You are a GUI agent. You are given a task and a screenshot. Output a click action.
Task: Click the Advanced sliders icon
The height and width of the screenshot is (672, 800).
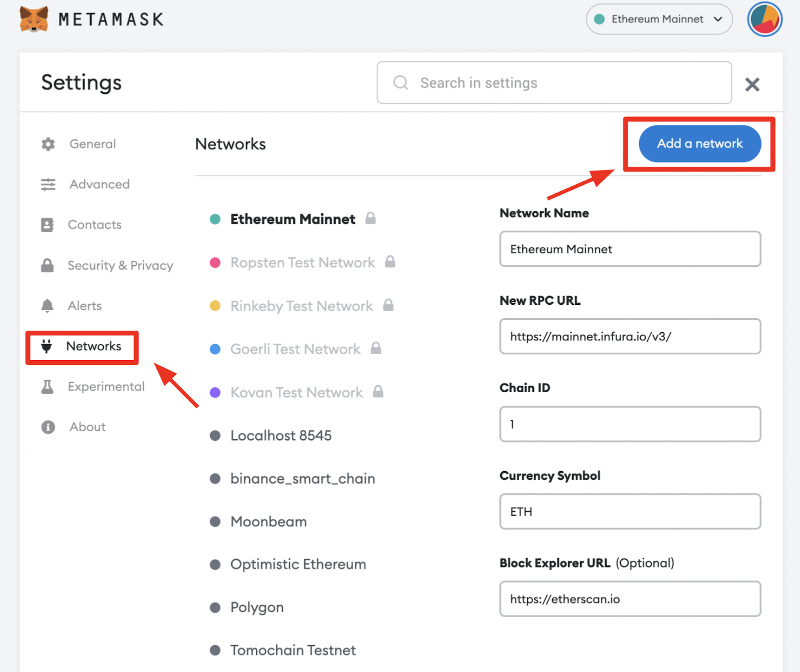(48, 184)
